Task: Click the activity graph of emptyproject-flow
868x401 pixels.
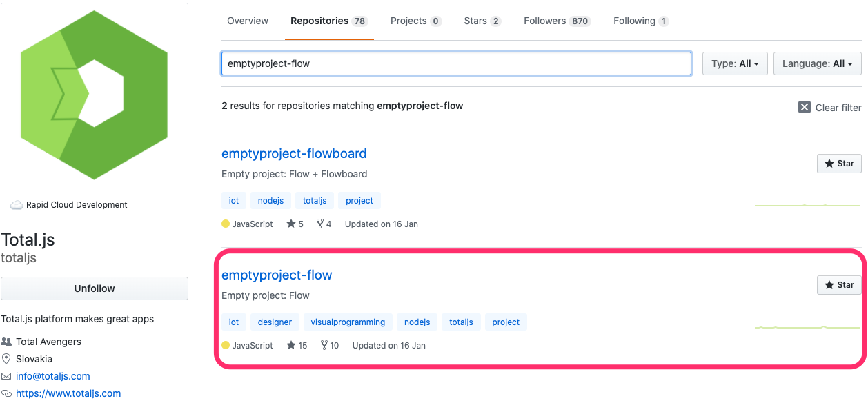Action: (807, 326)
